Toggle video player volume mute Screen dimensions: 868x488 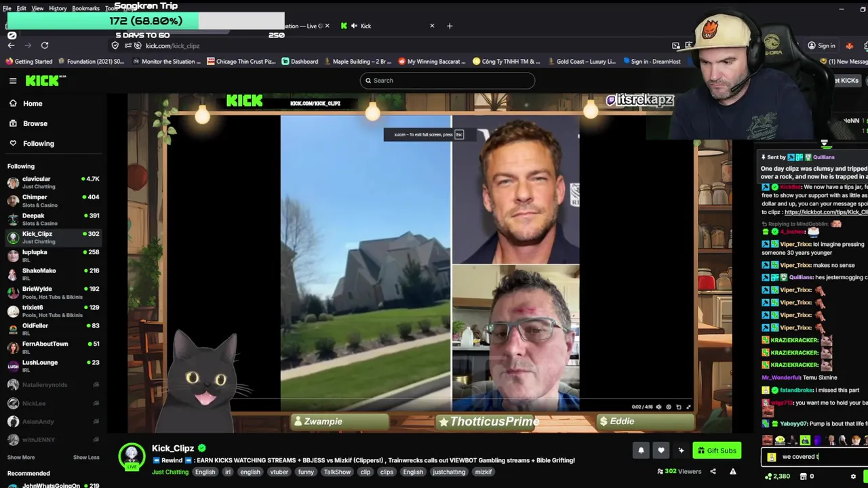pyautogui.click(x=658, y=407)
